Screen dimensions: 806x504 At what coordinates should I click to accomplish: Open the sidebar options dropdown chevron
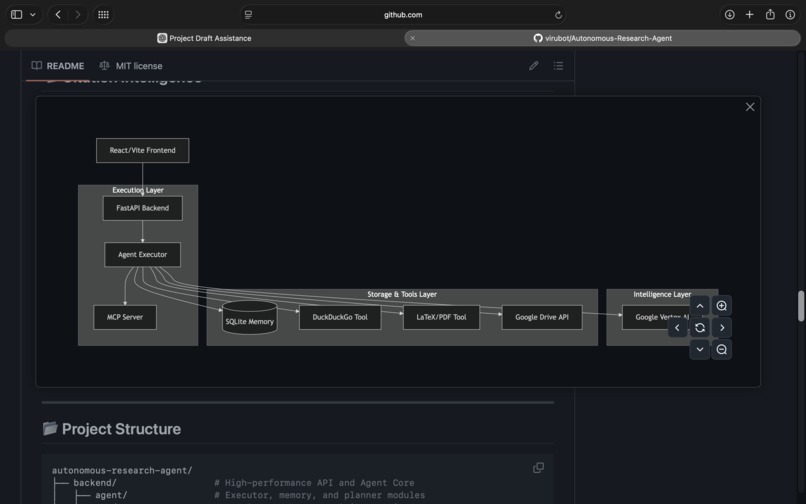click(x=33, y=14)
